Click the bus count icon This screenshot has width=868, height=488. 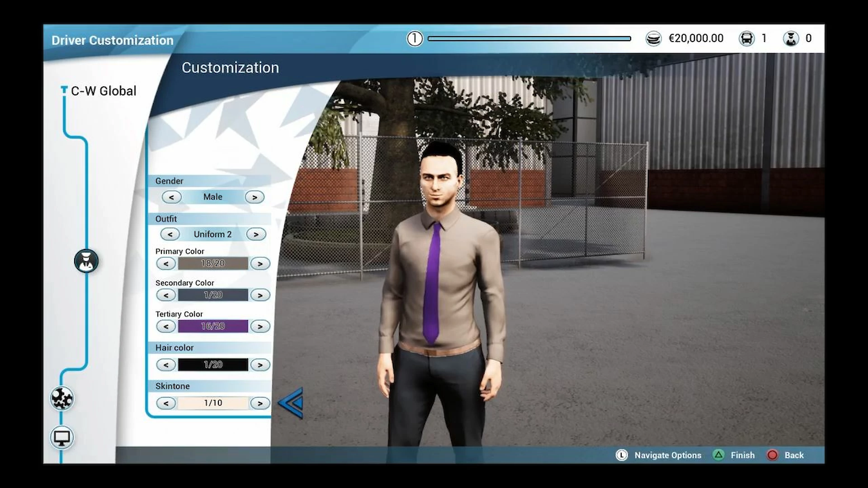click(746, 38)
